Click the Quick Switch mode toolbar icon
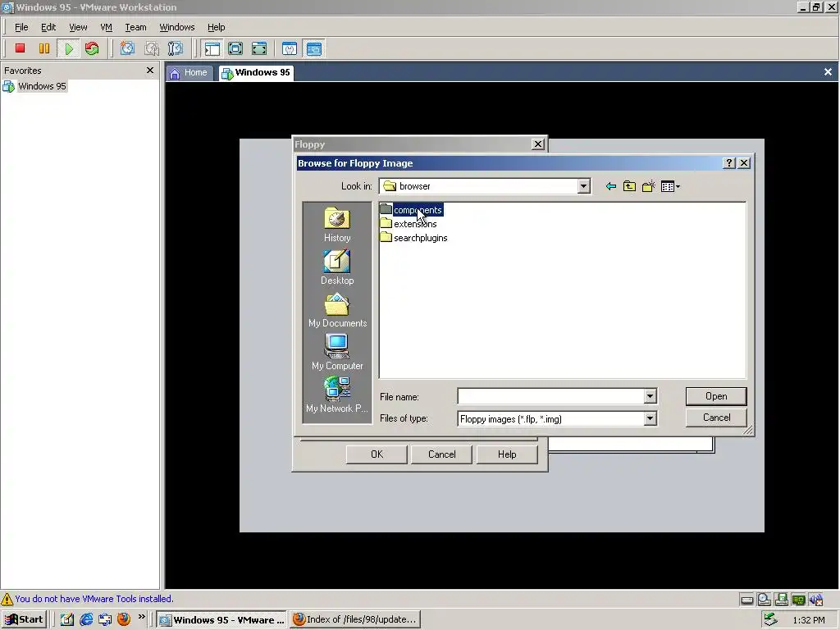Screen dimensions: 840x630 pyautogui.click(x=235, y=48)
